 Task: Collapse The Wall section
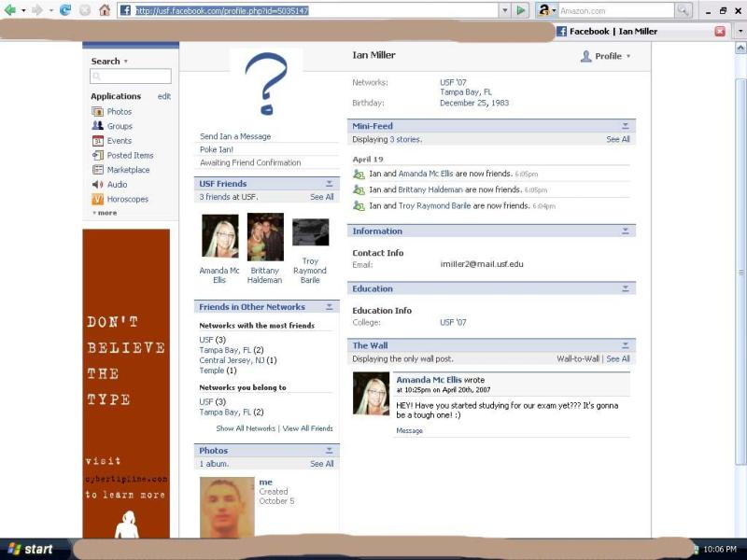tap(626, 345)
